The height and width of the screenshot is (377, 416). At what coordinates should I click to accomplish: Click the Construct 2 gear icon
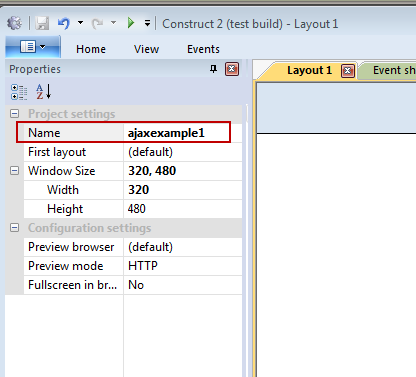tap(15, 23)
